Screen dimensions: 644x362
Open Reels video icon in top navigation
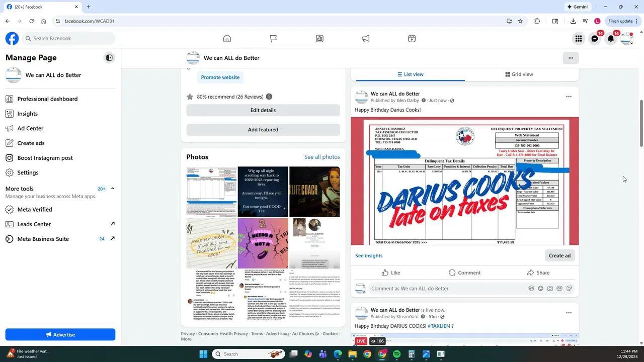pos(412,39)
